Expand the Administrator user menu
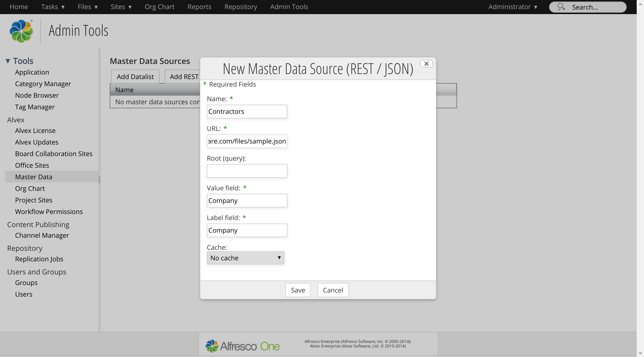Viewport: 644px width, 357px height. pos(513,7)
